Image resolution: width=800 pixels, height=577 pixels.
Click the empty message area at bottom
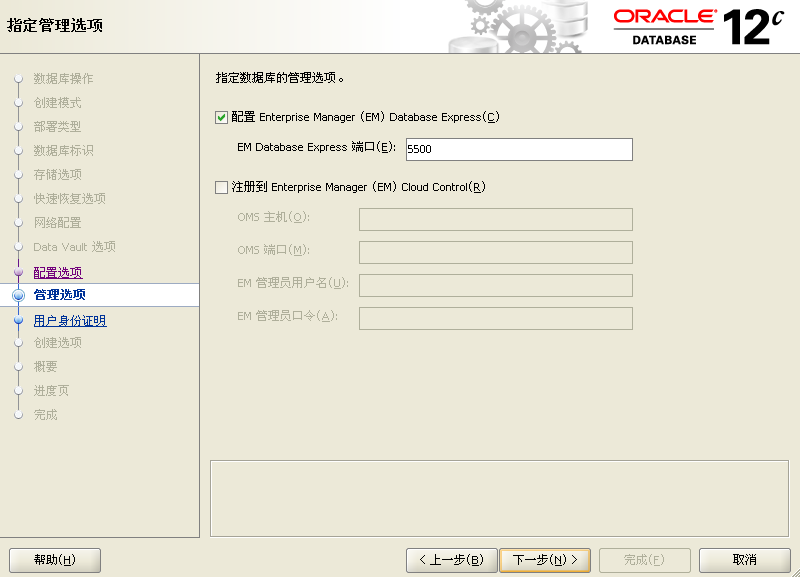(499, 498)
